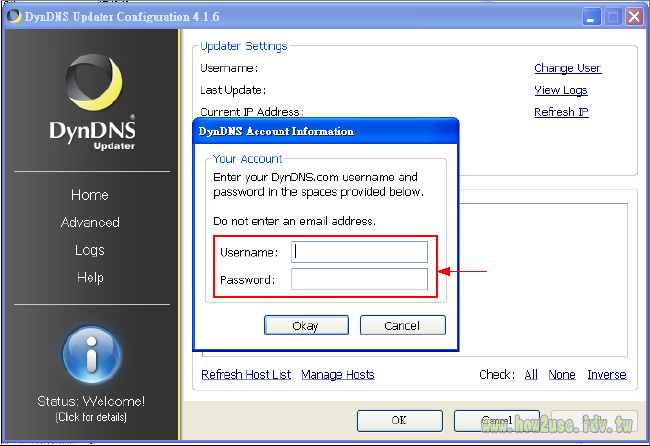Close the DynDNS Updater Configuration window
650x446 pixels.
pyautogui.click(x=634, y=17)
